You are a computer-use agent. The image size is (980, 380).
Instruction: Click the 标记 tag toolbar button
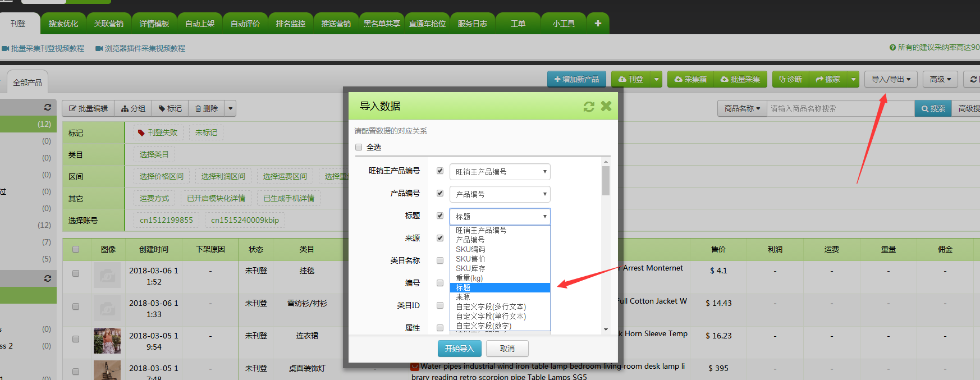[x=170, y=108]
